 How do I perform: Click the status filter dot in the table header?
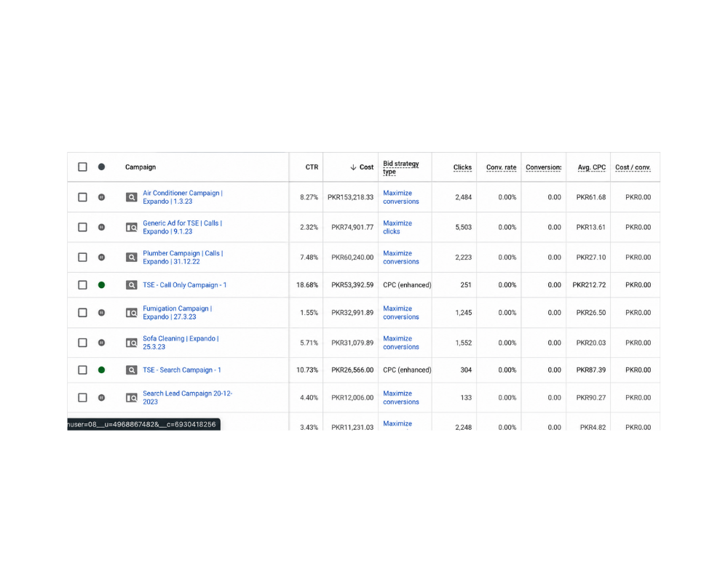click(101, 167)
